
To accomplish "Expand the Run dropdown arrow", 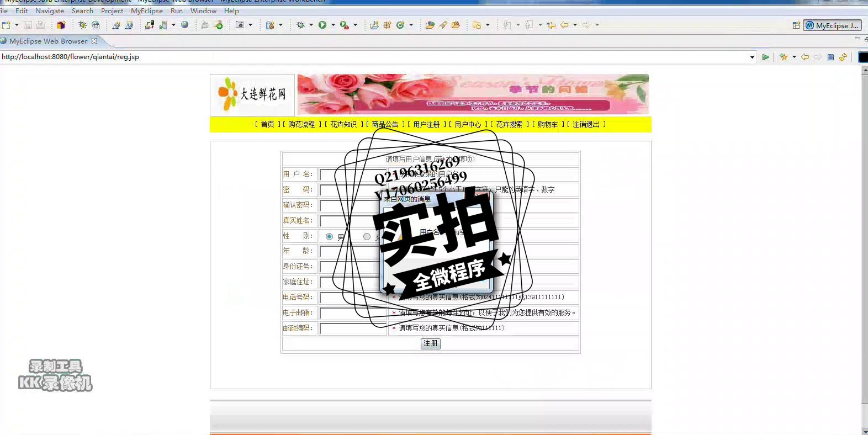I will click(333, 25).
